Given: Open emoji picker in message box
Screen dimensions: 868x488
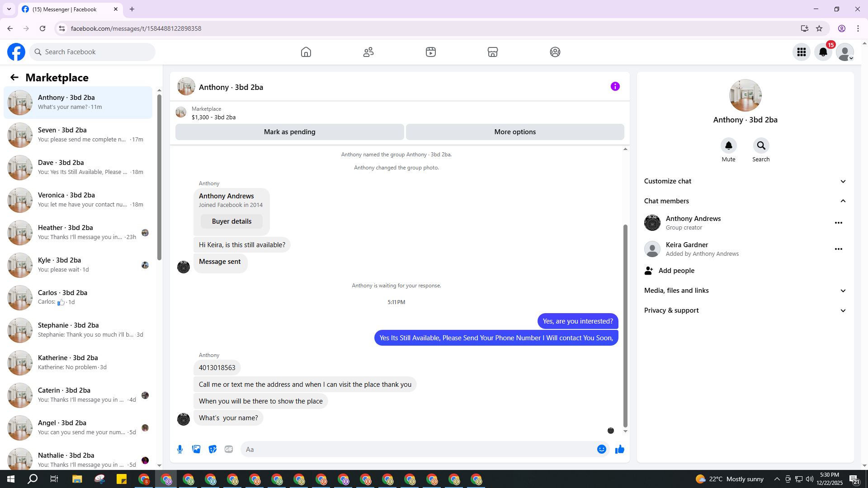Looking at the screenshot, I should click(x=601, y=449).
